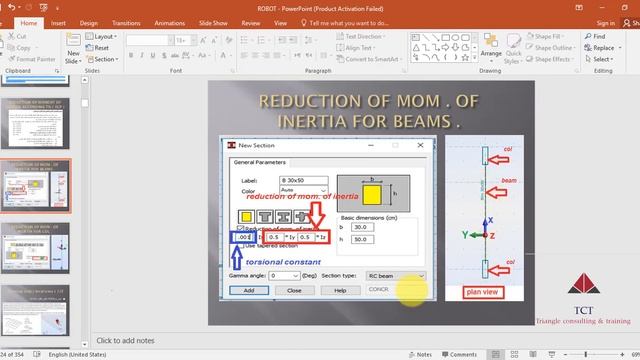This screenshot has width=640, height=360.
Task: Open the Find tool
Action: click(x=595, y=36)
